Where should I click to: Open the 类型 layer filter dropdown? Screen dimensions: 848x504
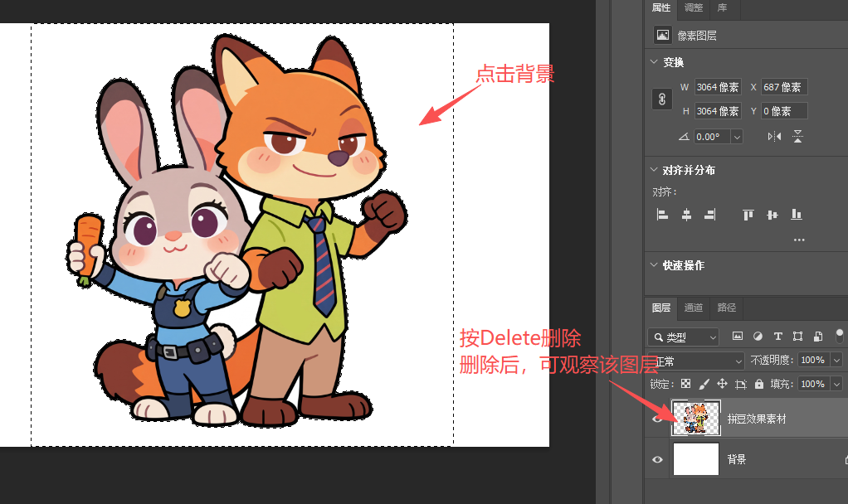point(683,337)
